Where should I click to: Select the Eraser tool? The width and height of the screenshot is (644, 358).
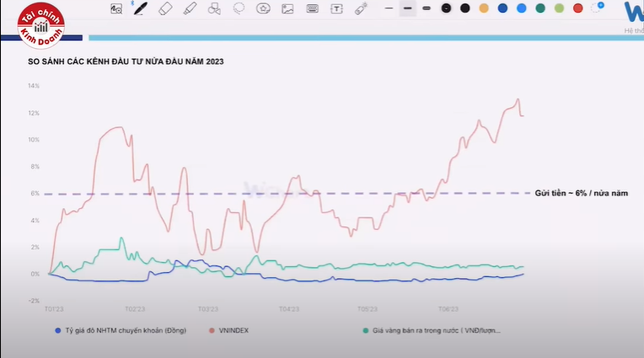click(165, 8)
